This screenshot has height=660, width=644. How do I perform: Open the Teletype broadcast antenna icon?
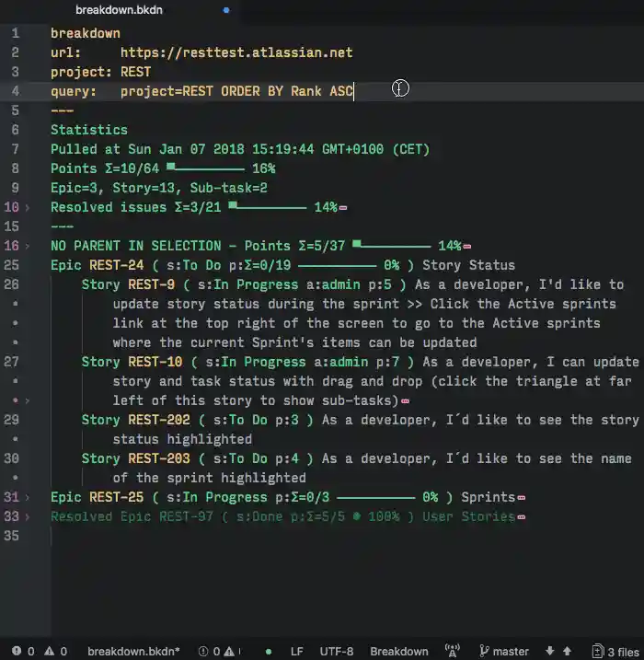tap(453, 651)
